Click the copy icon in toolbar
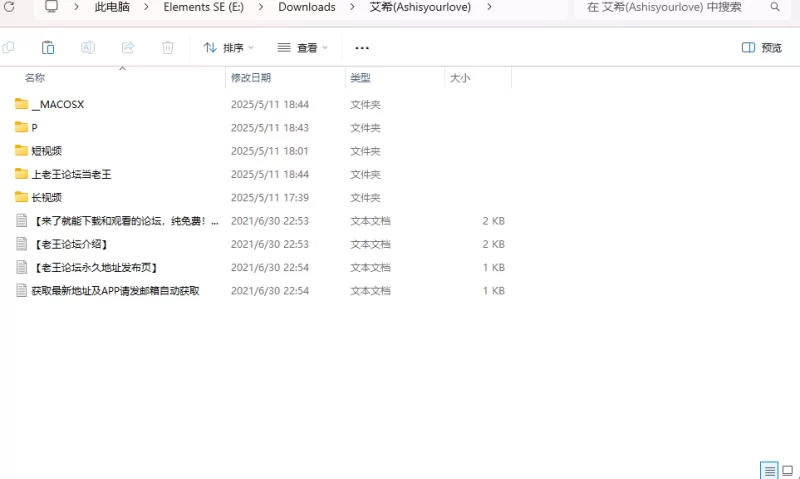 [x=8, y=47]
